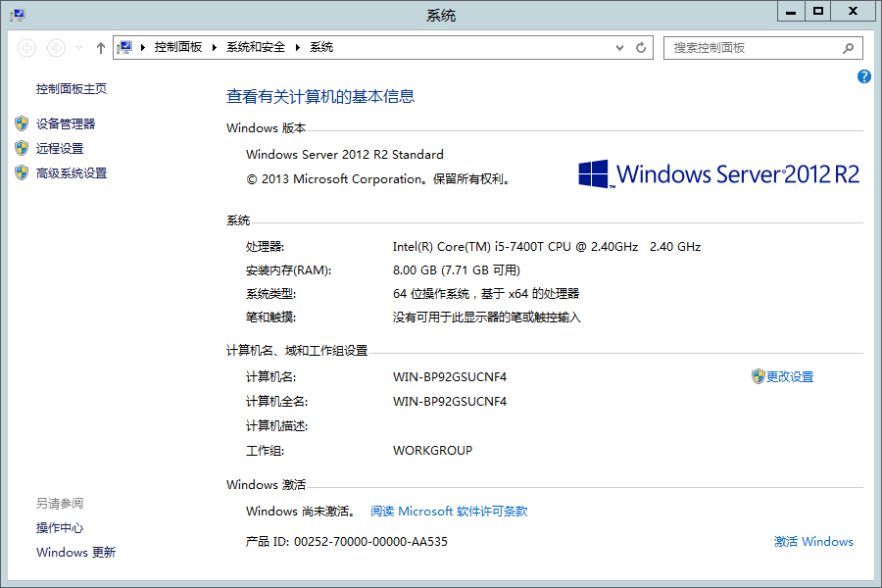Open 设备管理器 link
882x588 pixels.
[x=66, y=123]
